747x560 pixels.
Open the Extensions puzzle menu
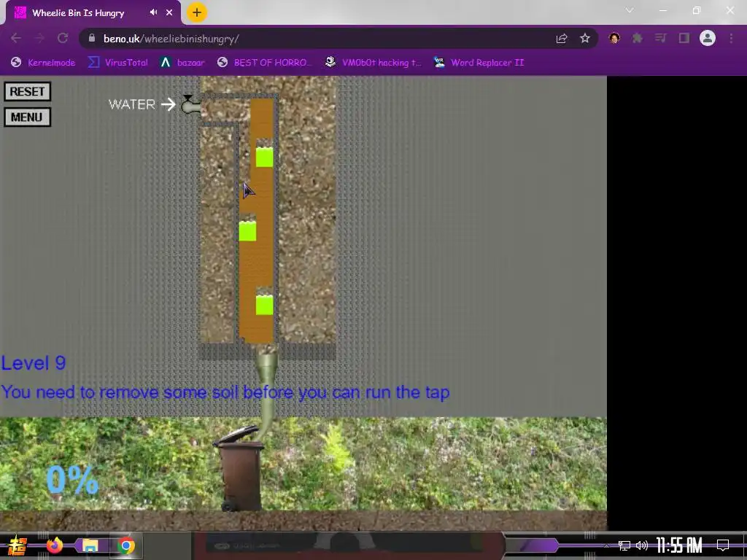pos(638,38)
